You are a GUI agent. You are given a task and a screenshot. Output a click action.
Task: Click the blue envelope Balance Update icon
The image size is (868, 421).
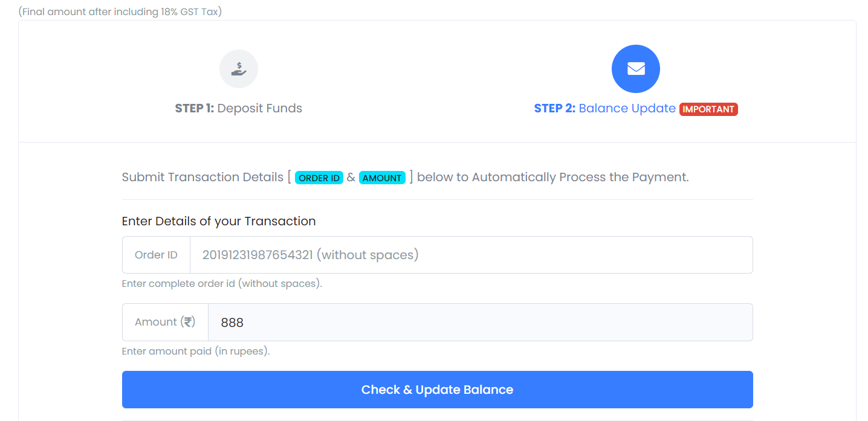click(x=635, y=69)
